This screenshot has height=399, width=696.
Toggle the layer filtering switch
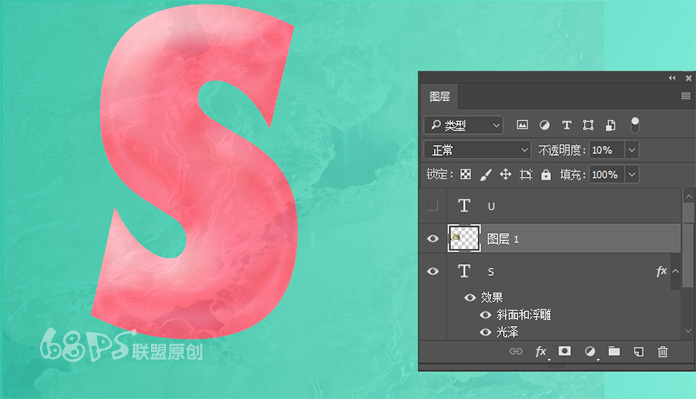pyautogui.click(x=635, y=125)
